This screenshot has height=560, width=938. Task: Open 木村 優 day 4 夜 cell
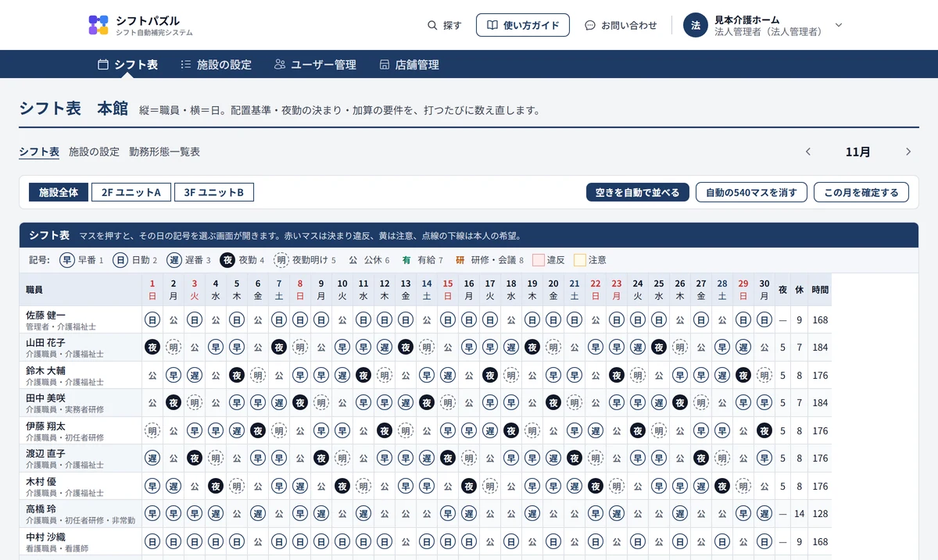pos(216,486)
